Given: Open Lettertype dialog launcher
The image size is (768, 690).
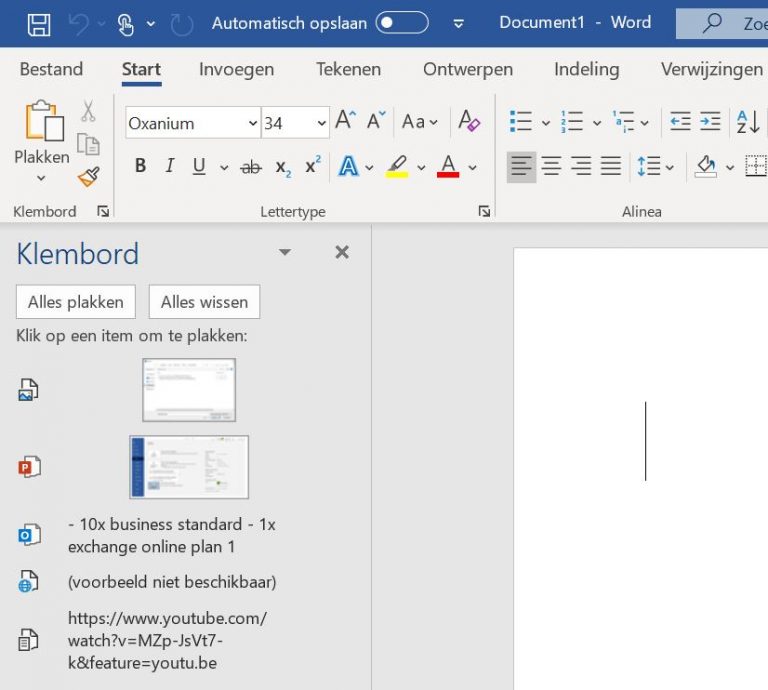Looking at the screenshot, I should click(484, 211).
